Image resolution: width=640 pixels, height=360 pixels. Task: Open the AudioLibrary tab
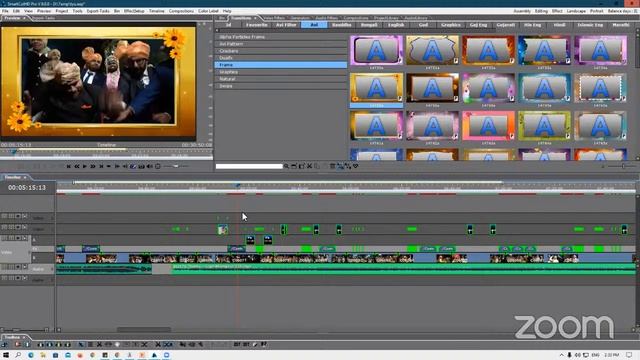(x=416, y=18)
